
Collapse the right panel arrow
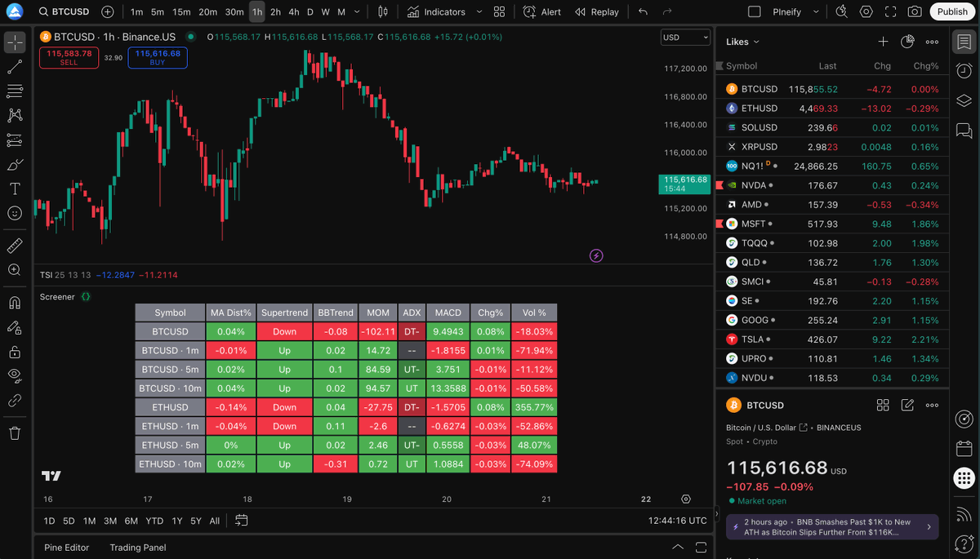pyautogui.click(x=717, y=514)
